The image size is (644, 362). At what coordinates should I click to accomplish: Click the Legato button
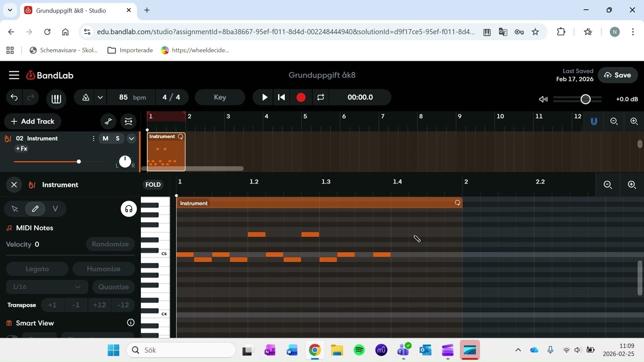click(x=37, y=269)
